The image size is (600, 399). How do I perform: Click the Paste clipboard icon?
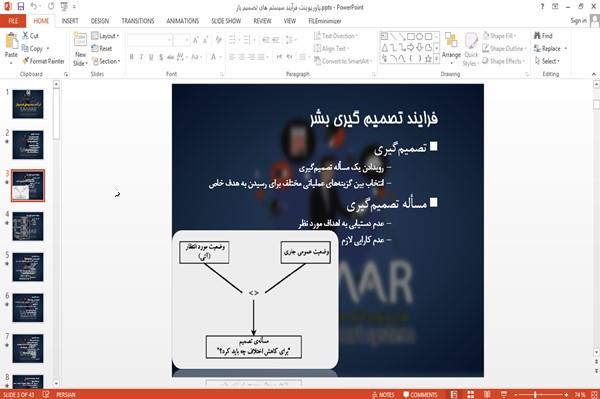tap(11, 41)
